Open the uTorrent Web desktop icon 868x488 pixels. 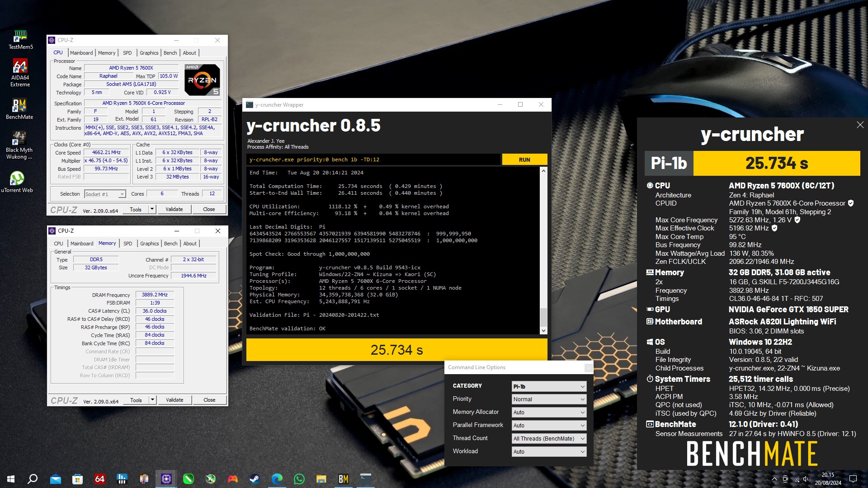(17, 182)
